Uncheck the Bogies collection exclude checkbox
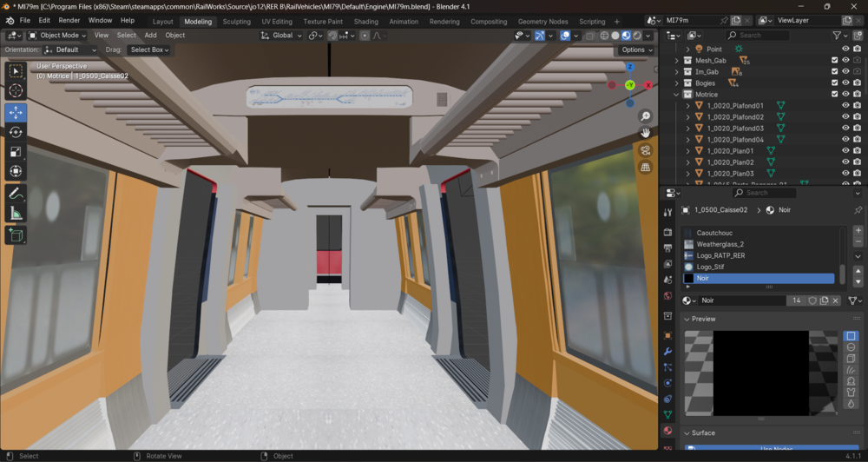868x462 pixels. (834, 83)
